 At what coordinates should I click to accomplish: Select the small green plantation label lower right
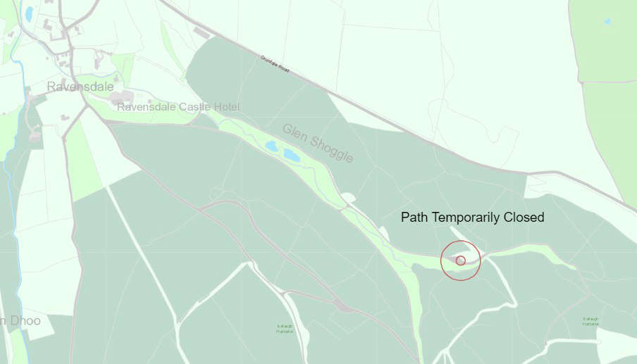tap(590, 321)
